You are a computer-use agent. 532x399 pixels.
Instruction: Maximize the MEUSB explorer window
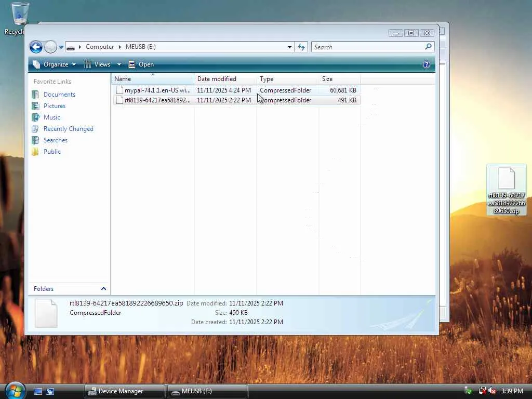click(x=411, y=33)
